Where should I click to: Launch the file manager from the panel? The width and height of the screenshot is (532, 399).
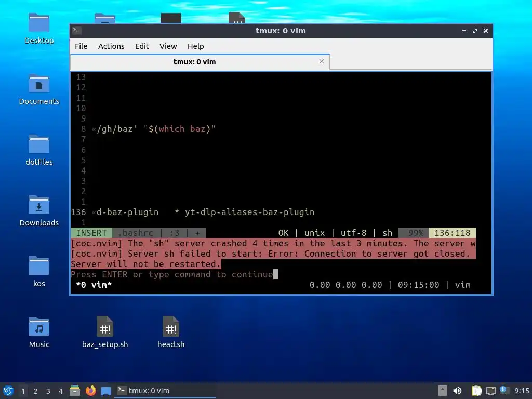(x=75, y=391)
